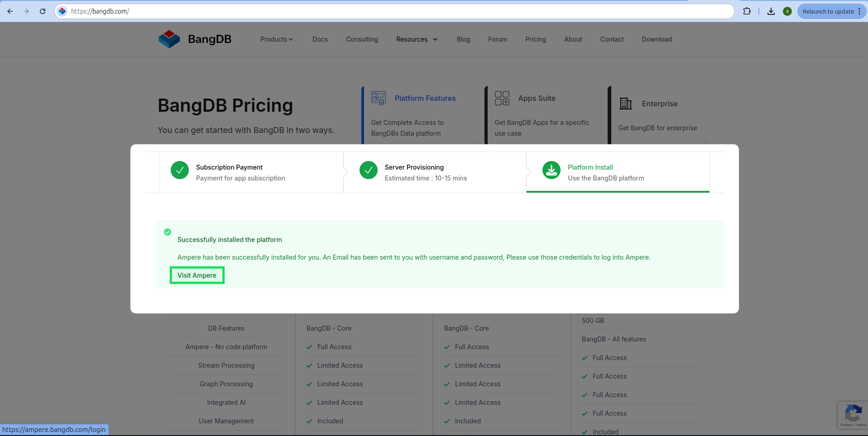Click Platform Install download icon
Screen dimensions: 868x436
click(551, 170)
